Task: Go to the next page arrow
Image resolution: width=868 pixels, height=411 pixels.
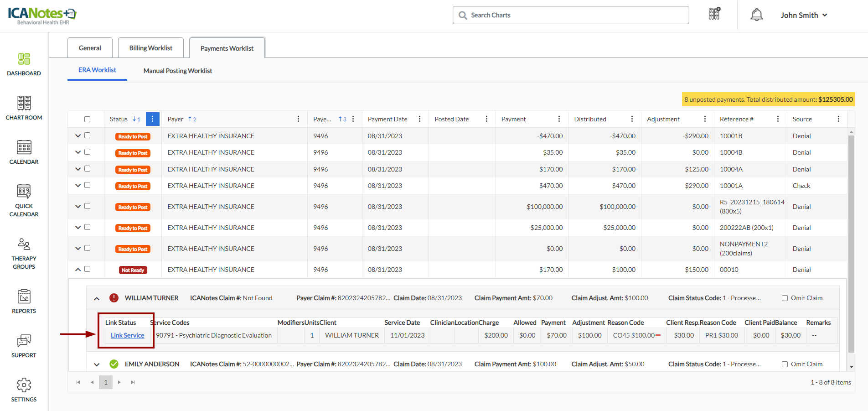Action: (119, 382)
